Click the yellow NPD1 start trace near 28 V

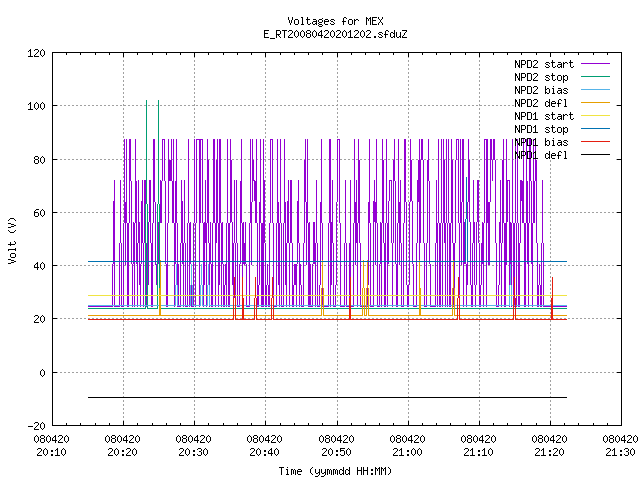pos(327,295)
